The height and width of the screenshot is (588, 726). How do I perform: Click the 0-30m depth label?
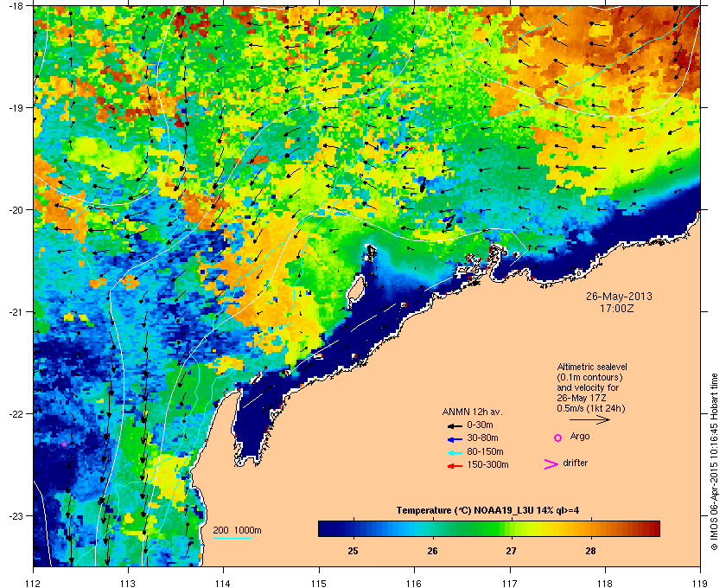pos(480,425)
